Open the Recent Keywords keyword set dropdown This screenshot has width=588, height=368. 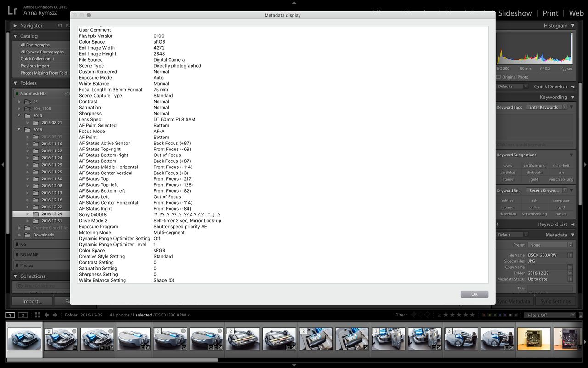pyautogui.click(x=546, y=190)
